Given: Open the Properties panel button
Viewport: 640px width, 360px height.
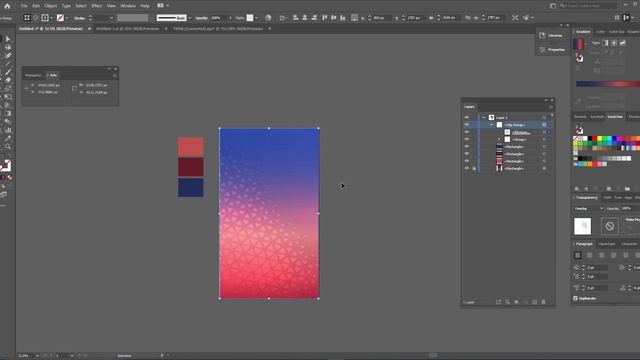Looking at the screenshot, I should coord(552,49).
